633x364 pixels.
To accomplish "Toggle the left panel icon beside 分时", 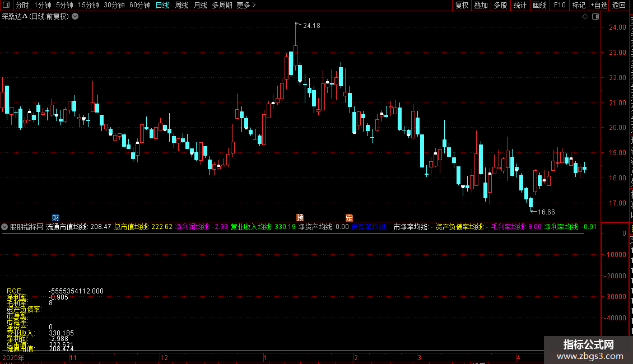I will point(6,5).
